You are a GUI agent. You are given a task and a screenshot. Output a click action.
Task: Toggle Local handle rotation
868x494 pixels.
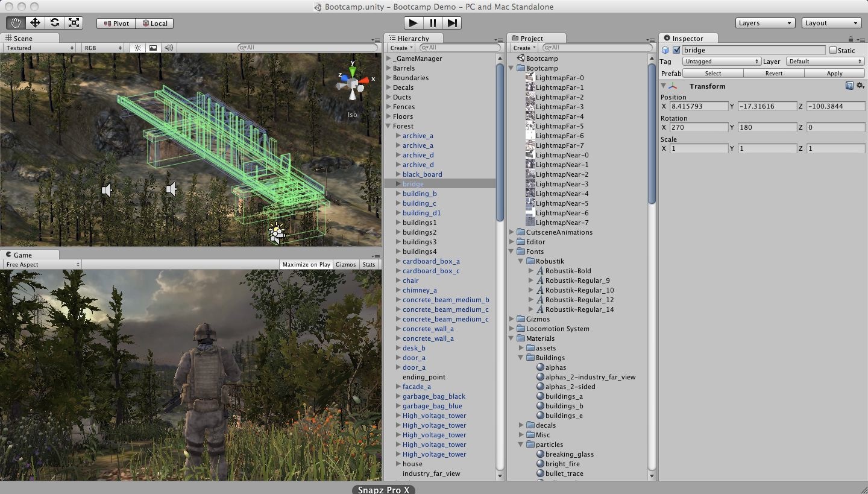[154, 24]
